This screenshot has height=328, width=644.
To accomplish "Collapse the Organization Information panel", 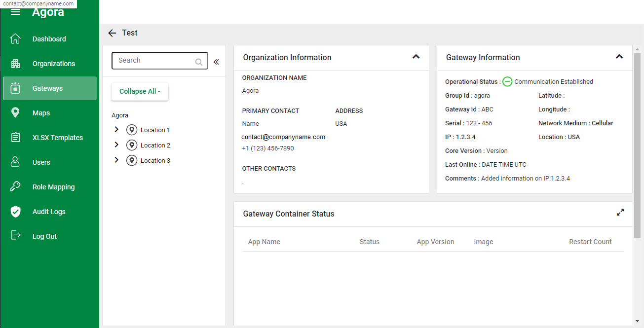I will pos(416,57).
